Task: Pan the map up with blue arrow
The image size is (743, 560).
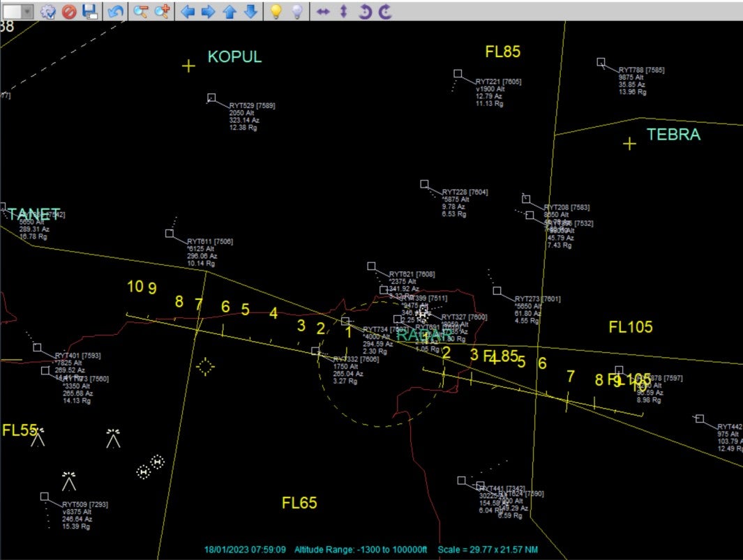Action: click(x=229, y=11)
